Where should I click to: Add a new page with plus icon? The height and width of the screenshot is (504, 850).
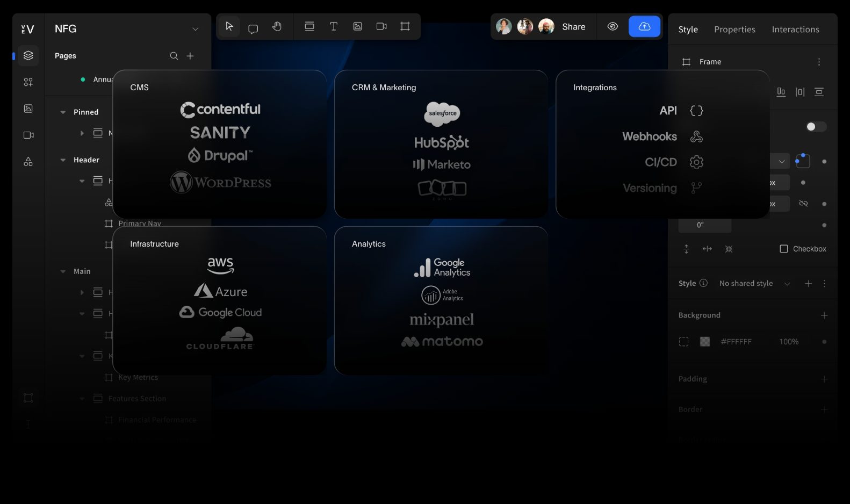(x=190, y=56)
